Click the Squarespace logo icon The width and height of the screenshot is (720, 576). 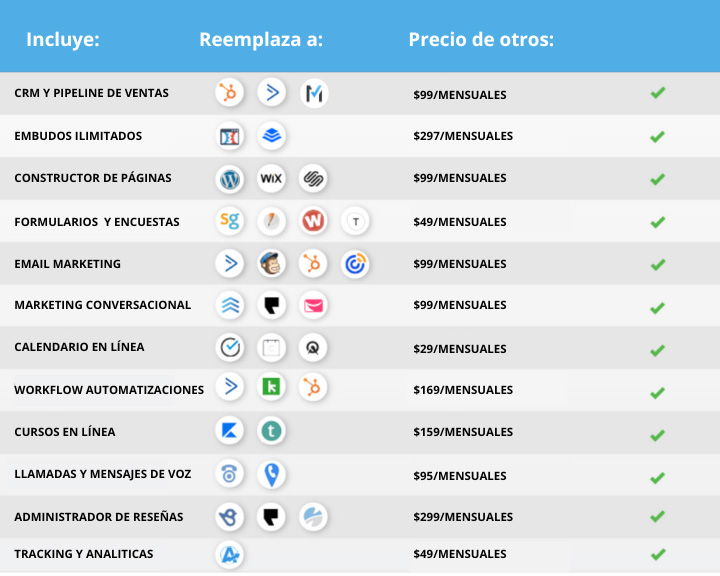[313, 178]
